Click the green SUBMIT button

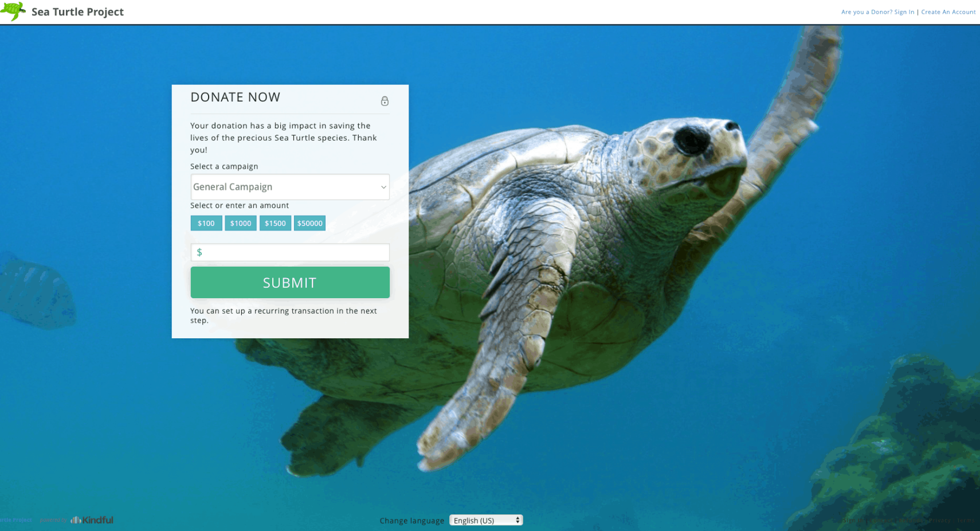(x=290, y=282)
